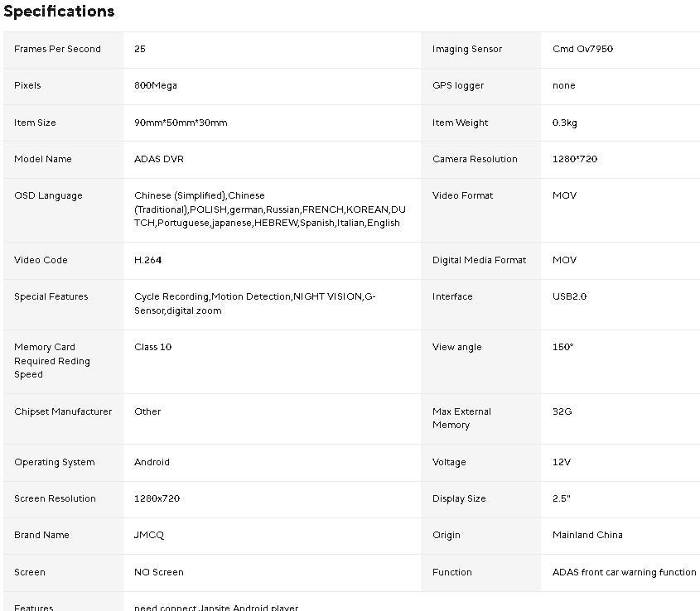Click the Special Features label

tap(51, 296)
